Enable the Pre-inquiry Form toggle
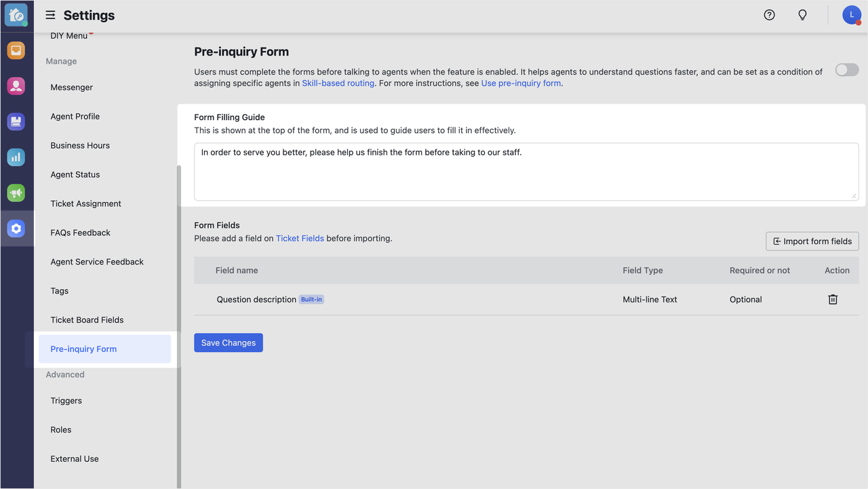This screenshot has width=868, height=489. (847, 70)
